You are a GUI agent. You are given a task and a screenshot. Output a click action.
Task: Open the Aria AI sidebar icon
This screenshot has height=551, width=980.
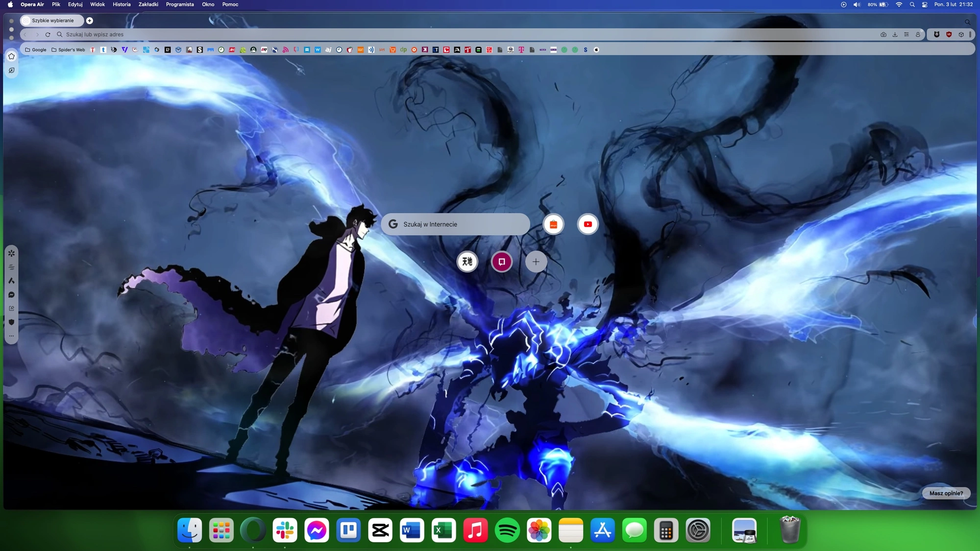pyautogui.click(x=12, y=281)
